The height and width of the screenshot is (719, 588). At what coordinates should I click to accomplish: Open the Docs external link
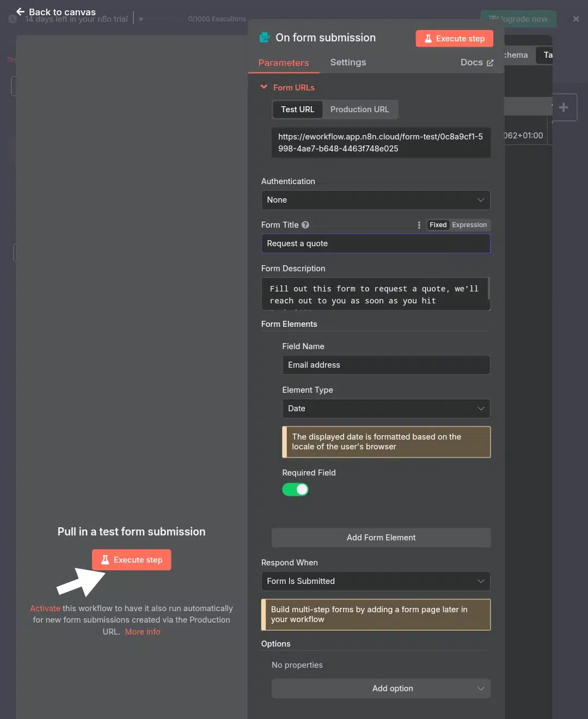[x=477, y=62]
